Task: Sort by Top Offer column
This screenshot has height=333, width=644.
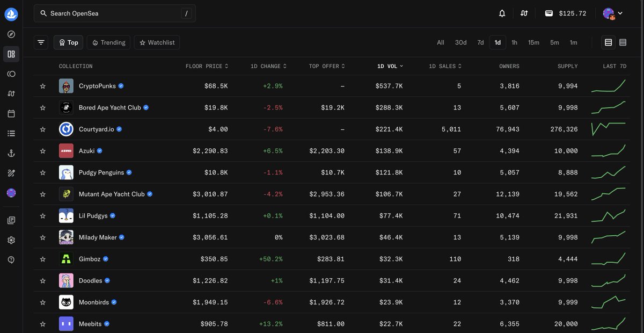Action: click(327, 66)
